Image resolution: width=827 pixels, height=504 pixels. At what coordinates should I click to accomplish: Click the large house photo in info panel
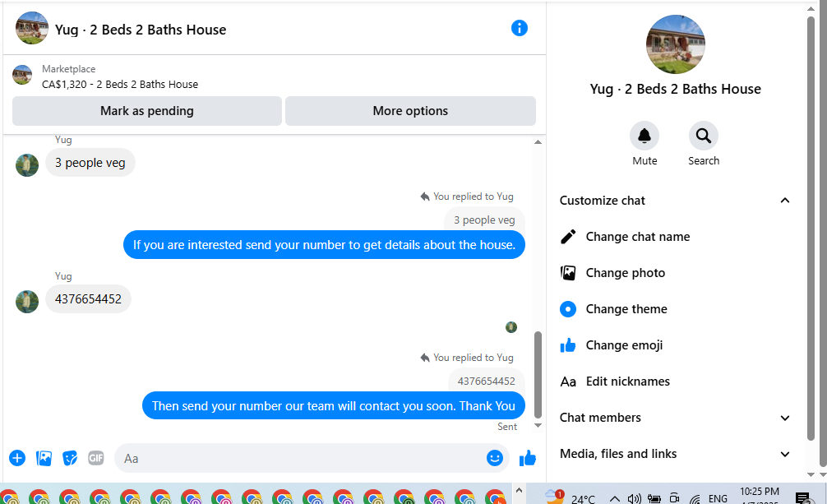[x=676, y=44]
